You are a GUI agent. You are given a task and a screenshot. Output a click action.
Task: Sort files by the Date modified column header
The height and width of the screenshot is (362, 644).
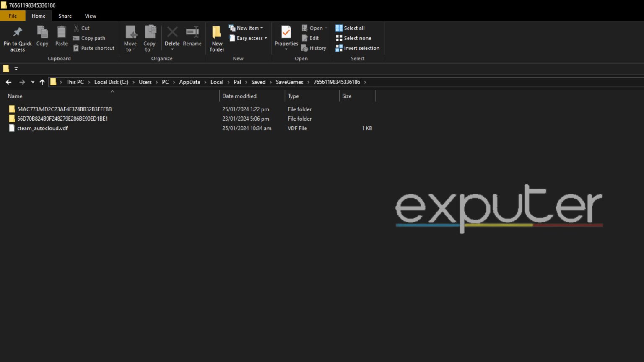(239, 96)
